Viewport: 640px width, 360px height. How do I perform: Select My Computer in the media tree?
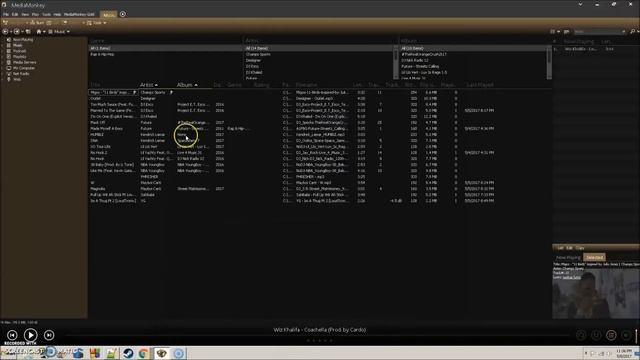pos(24,68)
